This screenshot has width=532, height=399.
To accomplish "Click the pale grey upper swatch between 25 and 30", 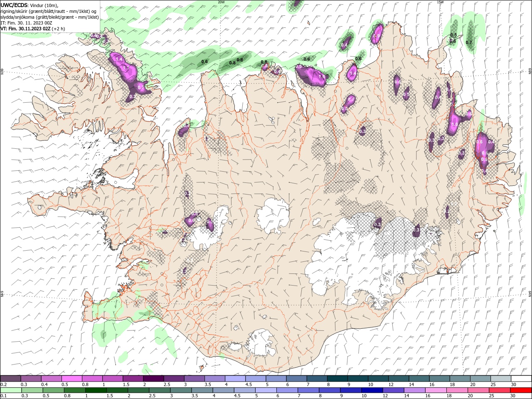I will coord(500,379).
